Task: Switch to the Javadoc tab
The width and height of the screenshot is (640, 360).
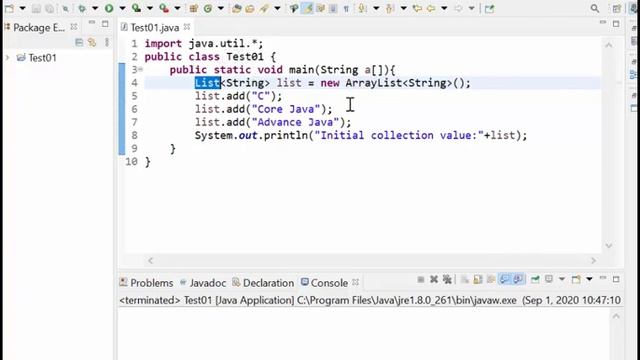Action: [x=203, y=282]
